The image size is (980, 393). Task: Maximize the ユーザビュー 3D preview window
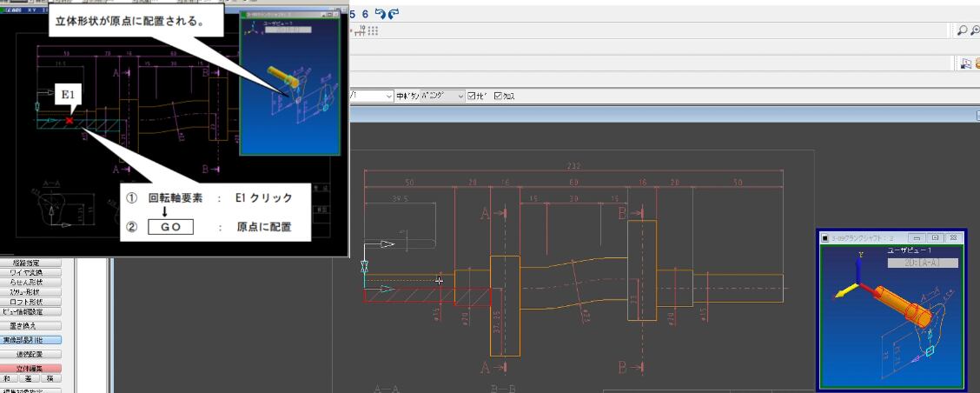point(935,237)
